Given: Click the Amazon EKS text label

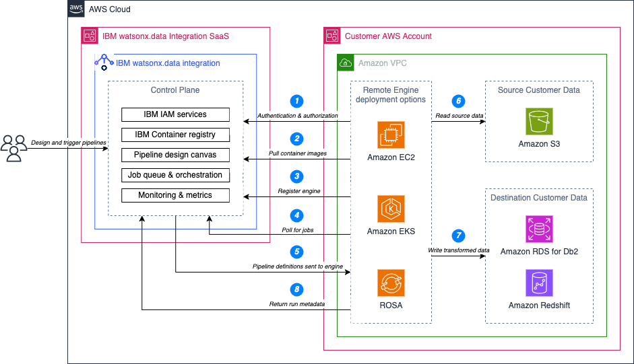Looking at the screenshot, I should pyautogui.click(x=391, y=231).
